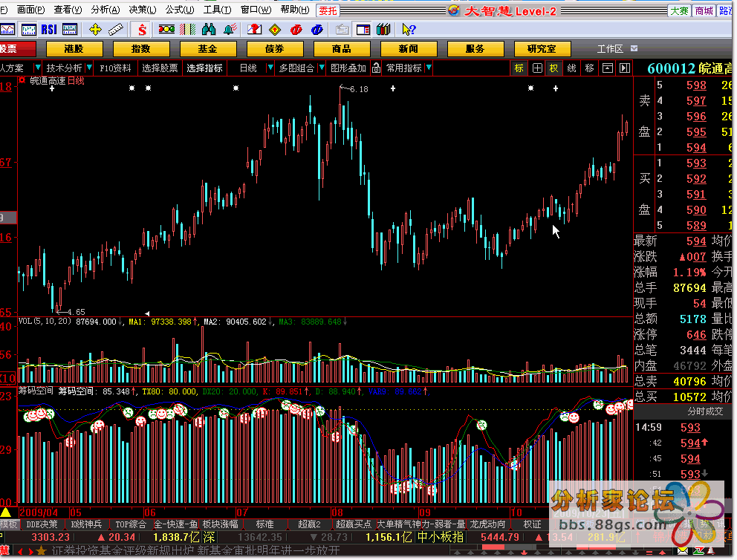Screen dimensions: 737x560
Task: Click the 新闻 yellow button
Action: (408, 49)
